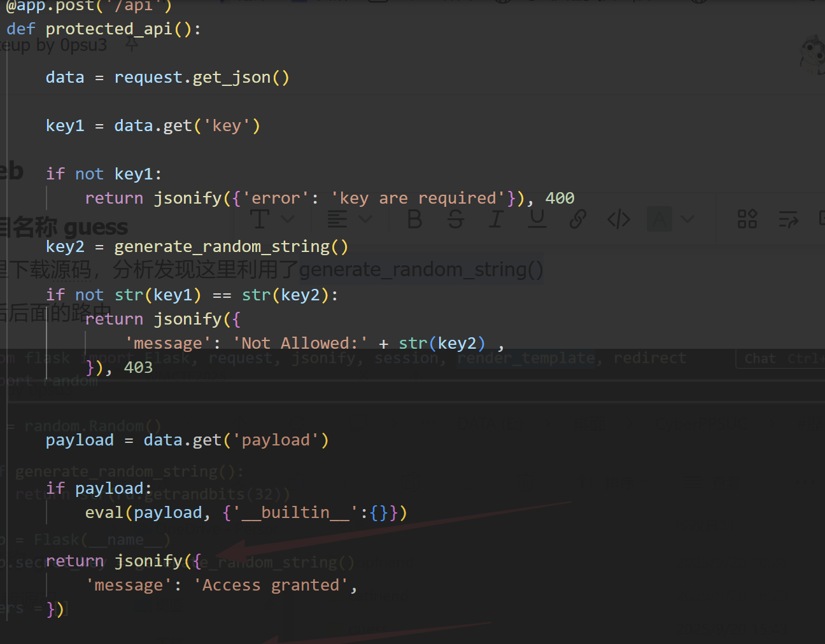Expand the font color dropdown arrow

(687, 220)
